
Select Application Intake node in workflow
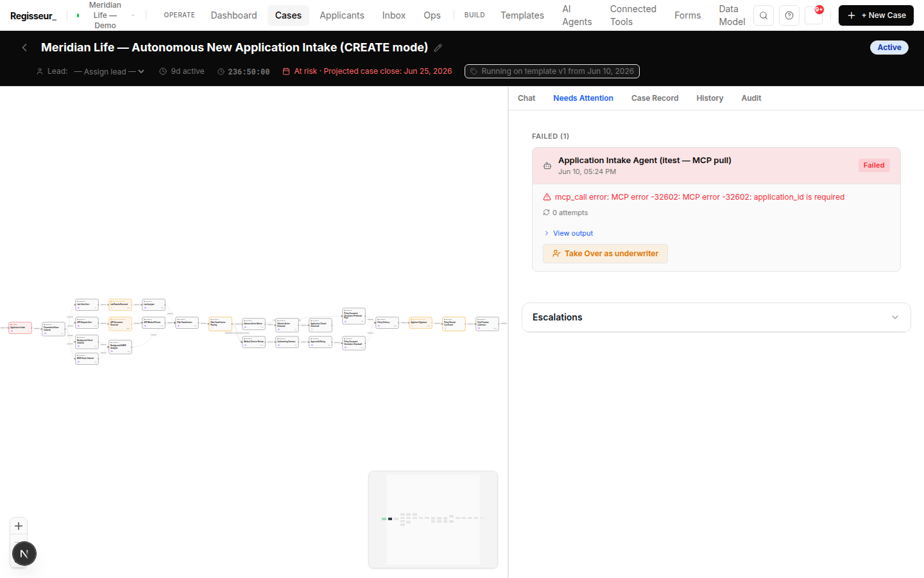tap(20, 328)
